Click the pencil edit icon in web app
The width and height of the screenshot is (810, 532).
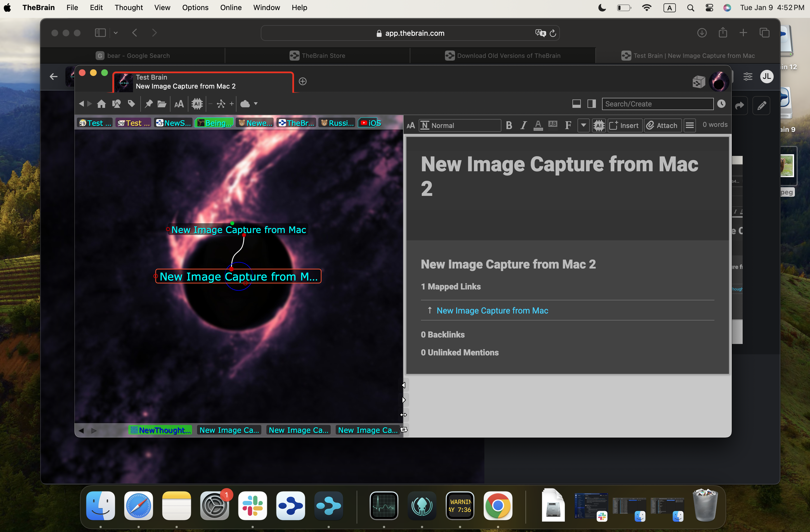(x=761, y=105)
